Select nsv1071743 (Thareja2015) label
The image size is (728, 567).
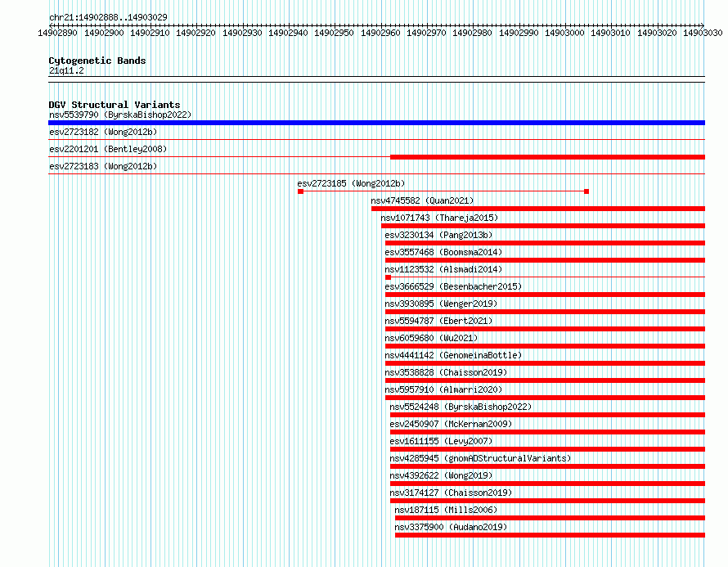[439, 218]
